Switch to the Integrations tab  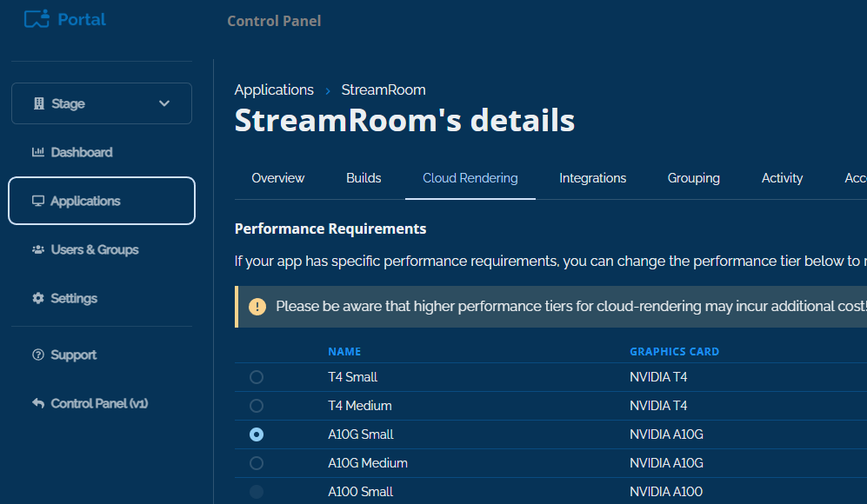592,178
